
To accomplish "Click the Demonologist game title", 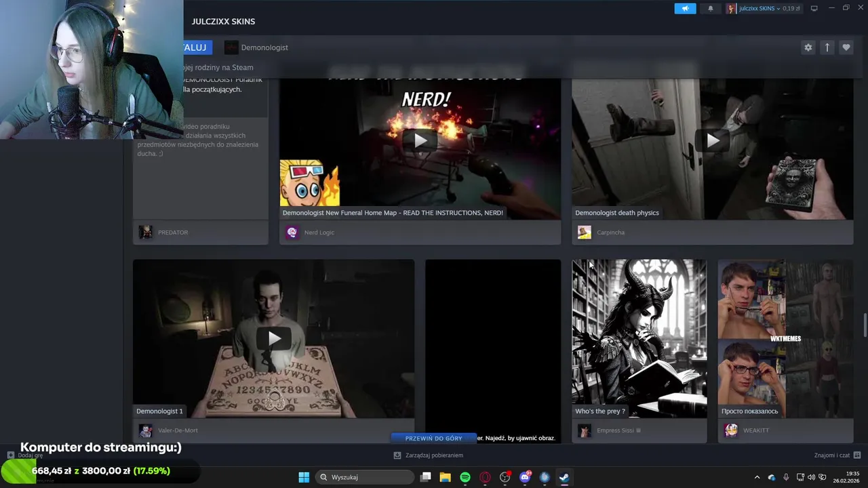I will click(264, 47).
